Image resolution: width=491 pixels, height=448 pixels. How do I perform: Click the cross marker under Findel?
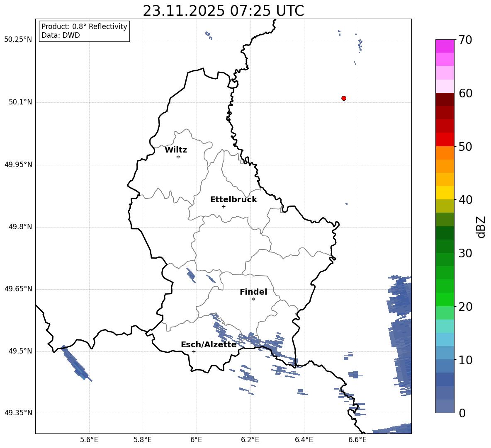click(253, 299)
